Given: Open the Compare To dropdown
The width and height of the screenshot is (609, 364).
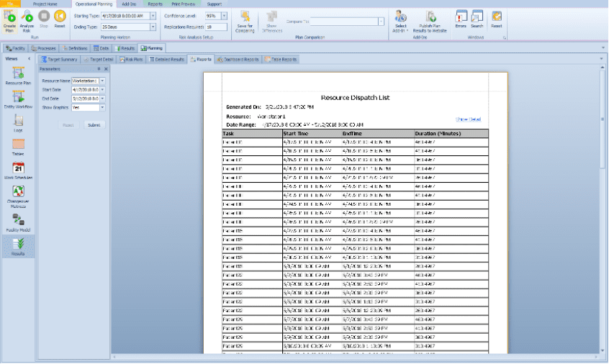Looking at the screenshot, I should (381, 22).
